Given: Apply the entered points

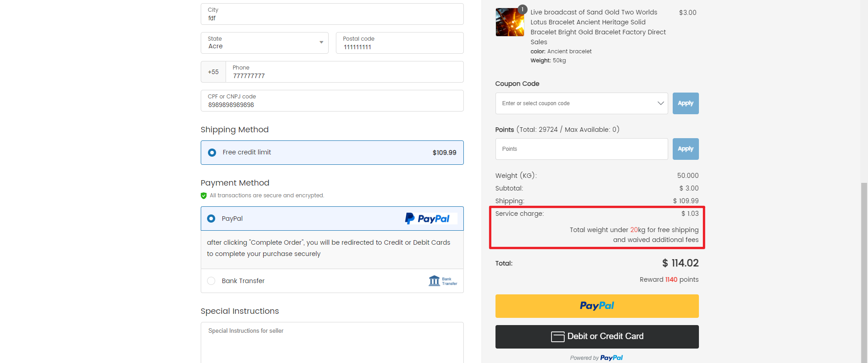Looking at the screenshot, I should point(685,149).
